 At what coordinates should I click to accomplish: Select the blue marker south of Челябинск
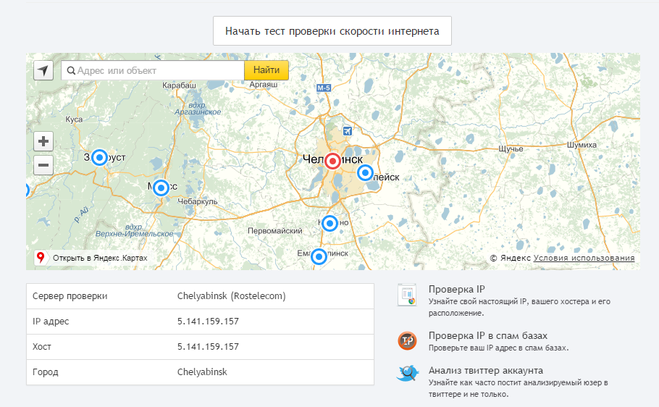point(330,223)
